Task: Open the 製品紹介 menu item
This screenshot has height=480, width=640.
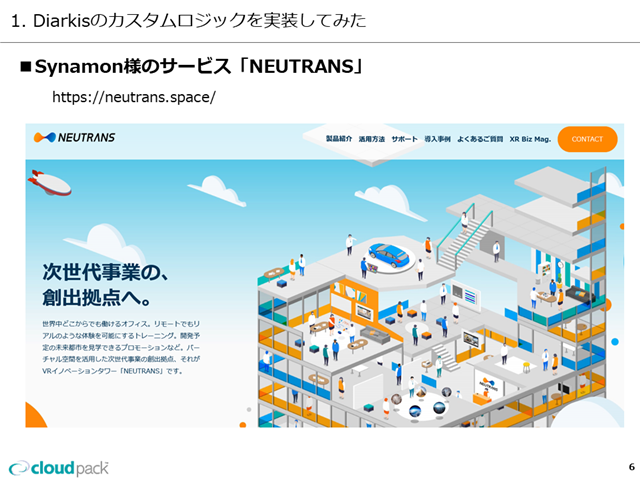Action: pyautogui.click(x=339, y=139)
